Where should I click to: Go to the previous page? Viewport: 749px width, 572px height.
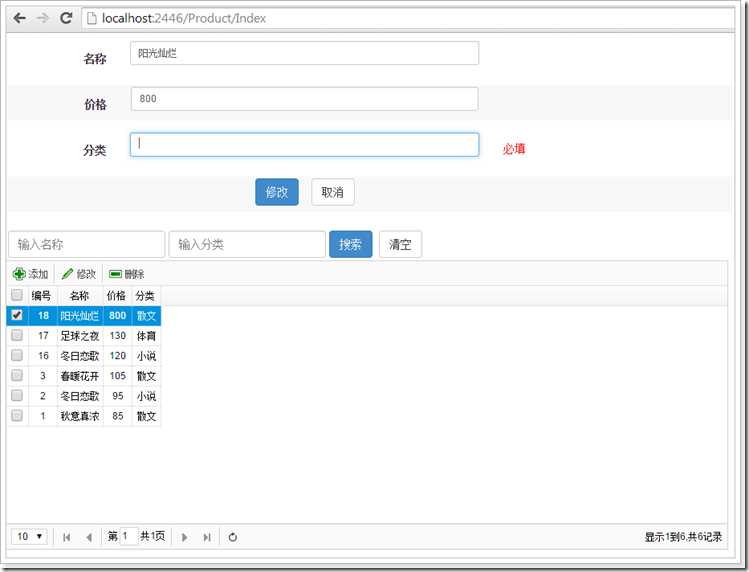coord(89,537)
